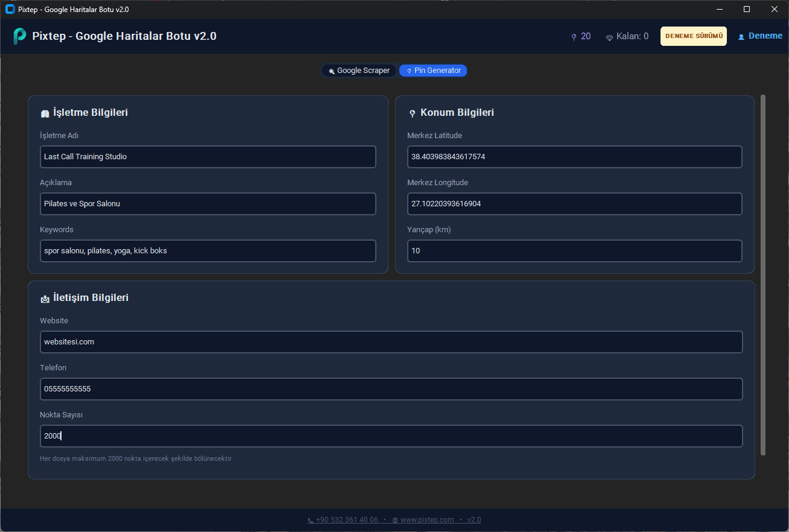Click the Pixtep logo icon in header

pos(19,36)
